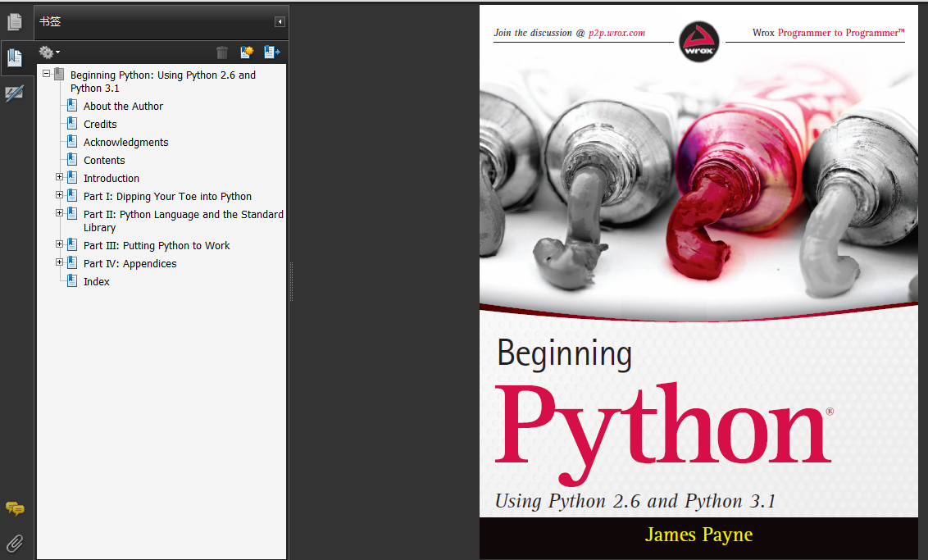
Task: Open the Bookmarks panel icon
Action: point(15,57)
